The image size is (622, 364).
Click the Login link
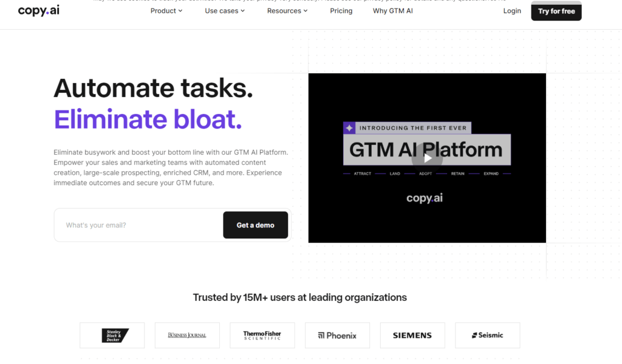[x=512, y=11]
